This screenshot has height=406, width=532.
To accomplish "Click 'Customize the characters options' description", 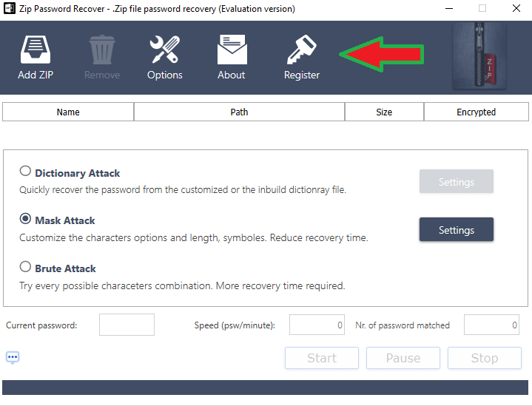I will click(194, 237).
